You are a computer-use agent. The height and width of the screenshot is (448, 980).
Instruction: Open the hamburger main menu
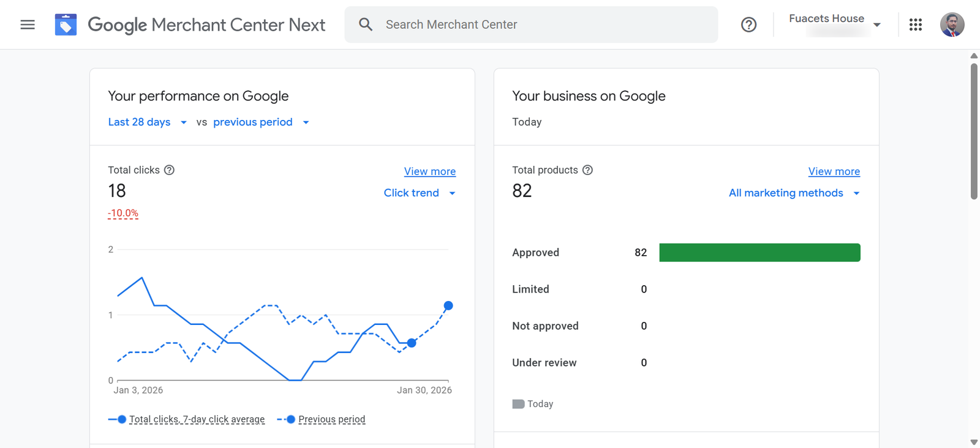click(x=28, y=24)
